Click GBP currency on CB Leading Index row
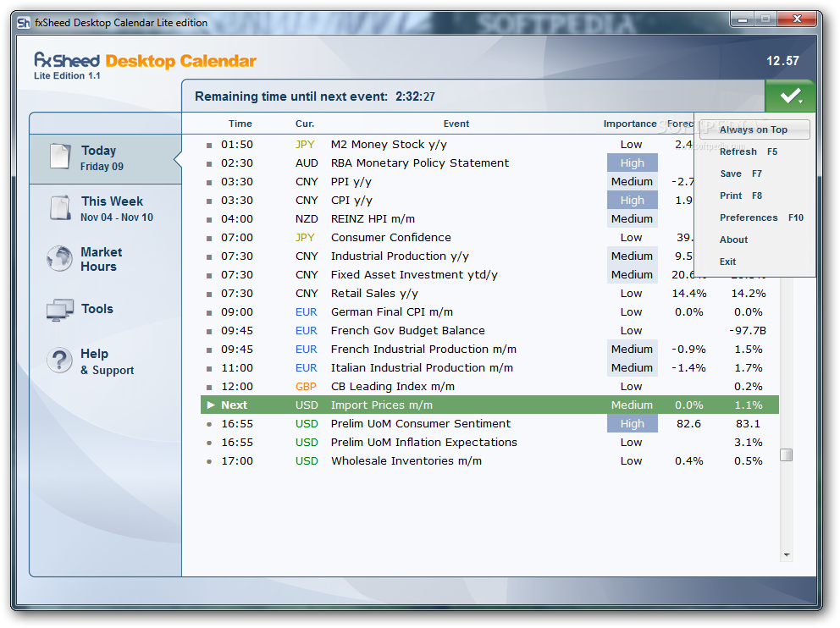This screenshot has width=840, height=628. 306,387
